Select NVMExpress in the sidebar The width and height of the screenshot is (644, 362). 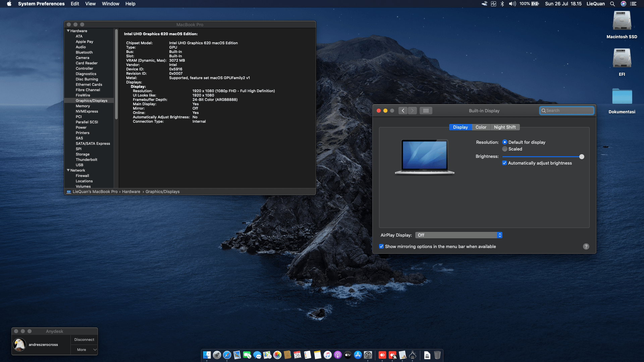[x=87, y=111]
